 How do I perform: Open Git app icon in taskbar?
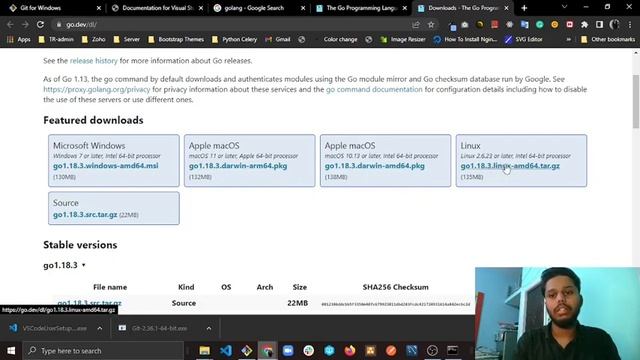coord(247,351)
